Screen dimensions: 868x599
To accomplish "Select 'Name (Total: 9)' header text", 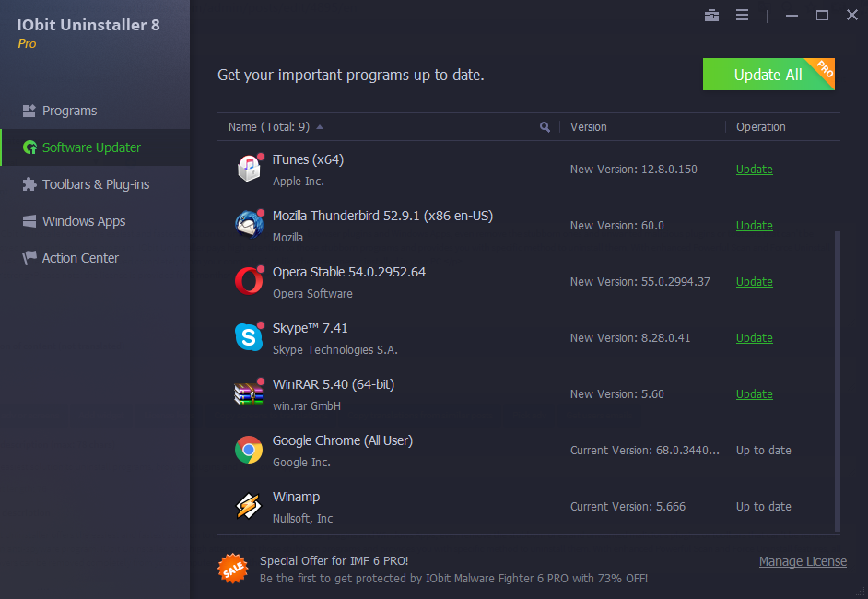I will coord(268,127).
